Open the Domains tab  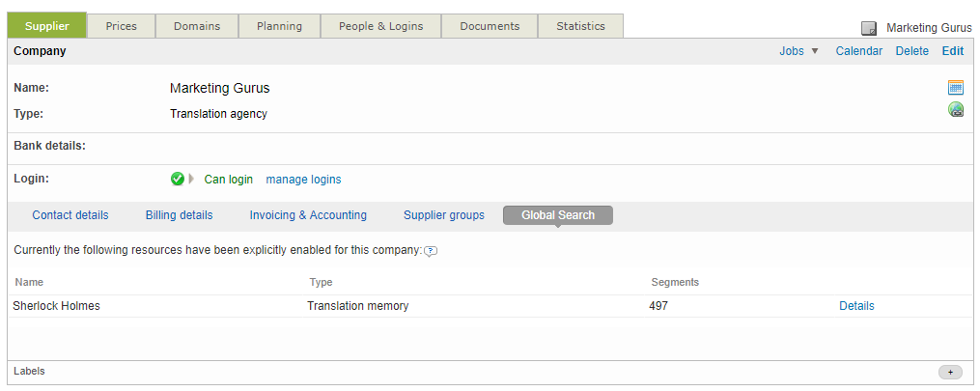point(197,26)
